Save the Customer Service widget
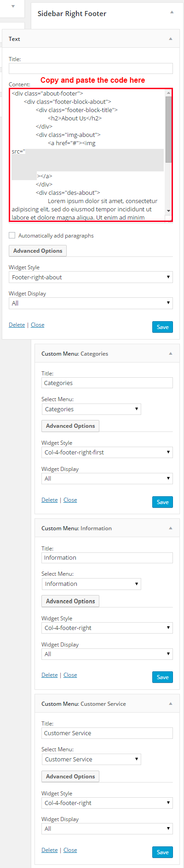184x868 pixels. point(162,852)
